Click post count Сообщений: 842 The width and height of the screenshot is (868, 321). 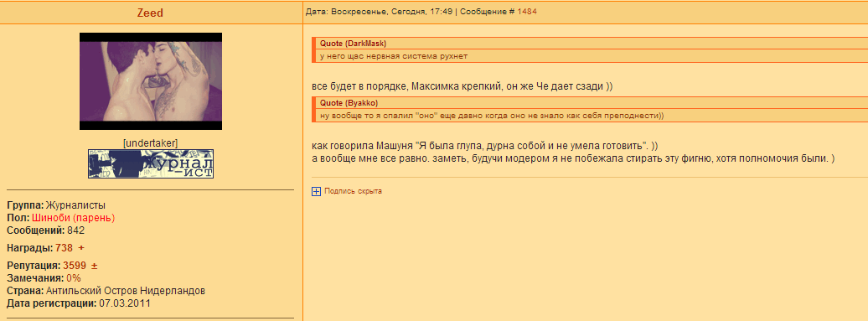(45, 230)
